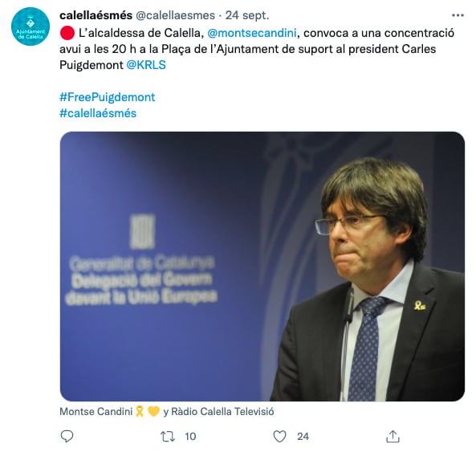Open the calellaésmés display name
This screenshot has width=476, height=452.
tap(96, 15)
